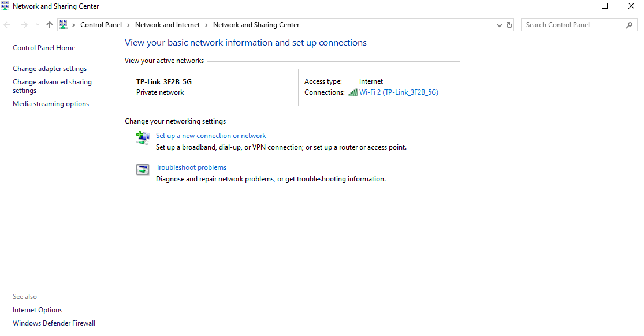Select the Set up a new connection icon
Viewport: 644px width, 336px height.
tap(143, 138)
